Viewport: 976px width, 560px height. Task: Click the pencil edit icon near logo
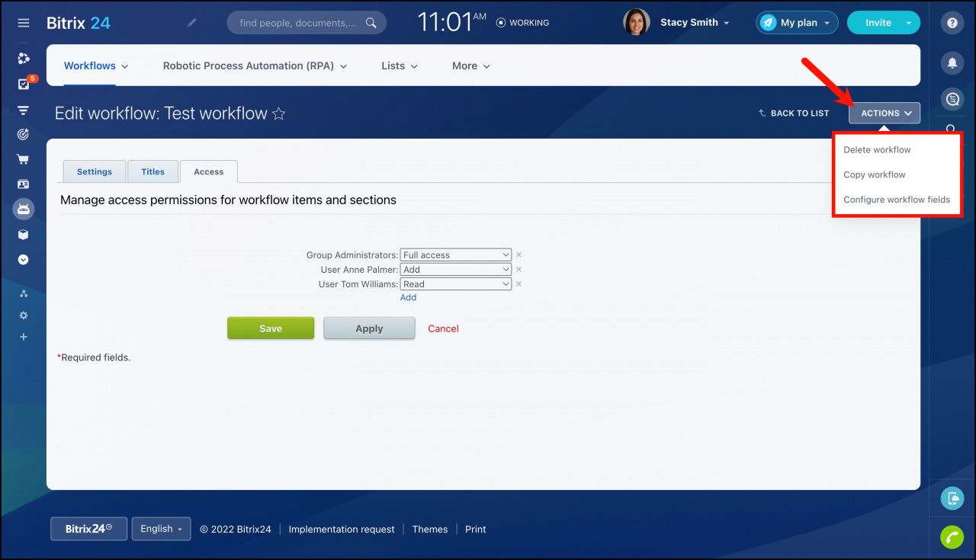[192, 23]
